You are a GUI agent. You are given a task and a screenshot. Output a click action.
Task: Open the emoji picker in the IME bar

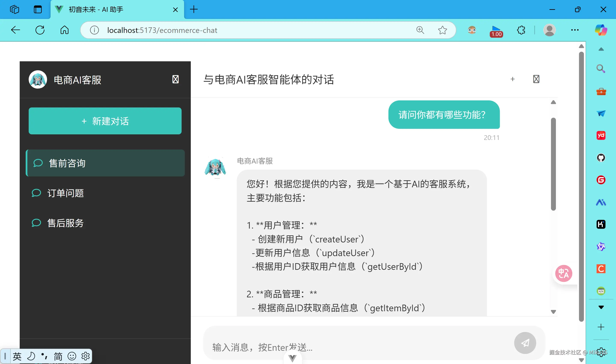point(72,356)
